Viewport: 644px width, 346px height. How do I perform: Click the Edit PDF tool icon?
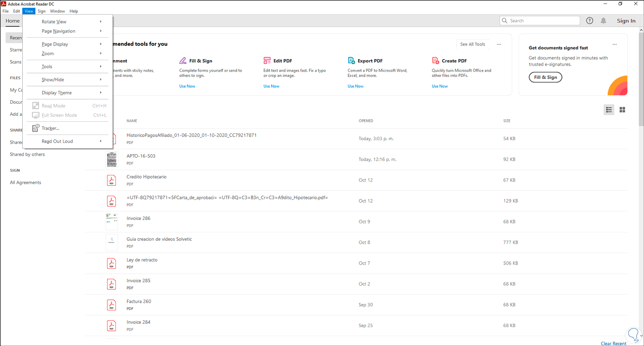click(x=267, y=61)
